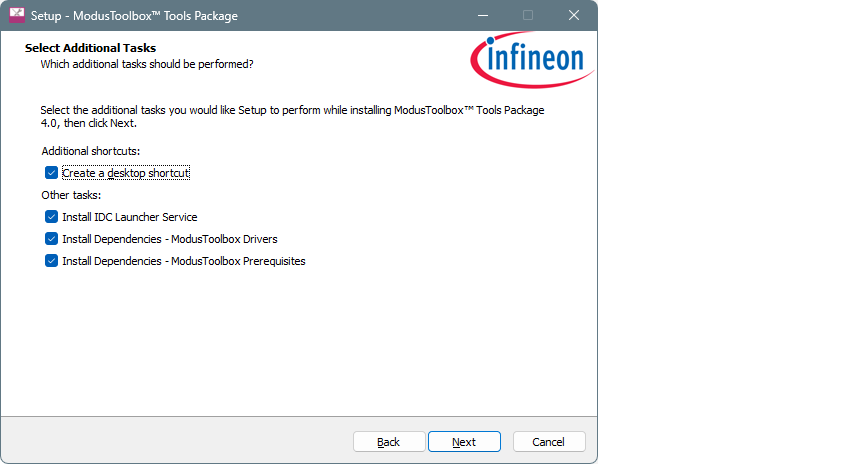Toggle Install Dependencies - ModusToolbox Drivers checkbox
850x464 pixels.
(x=51, y=239)
